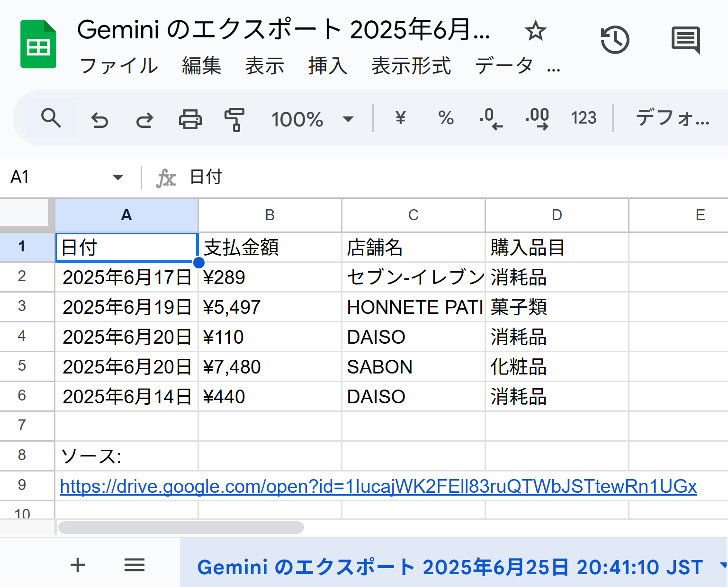Select cell ¥7,480
Viewport: 728px width, 587px height.
pos(270,366)
